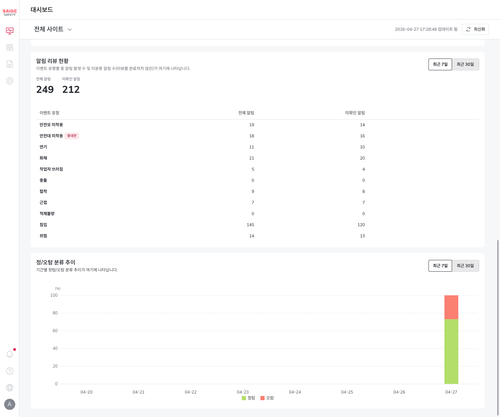Click the 전체 알림 column header in table
The height and width of the screenshot is (417, 500).
pyautogui.click(x=246, y=113)
